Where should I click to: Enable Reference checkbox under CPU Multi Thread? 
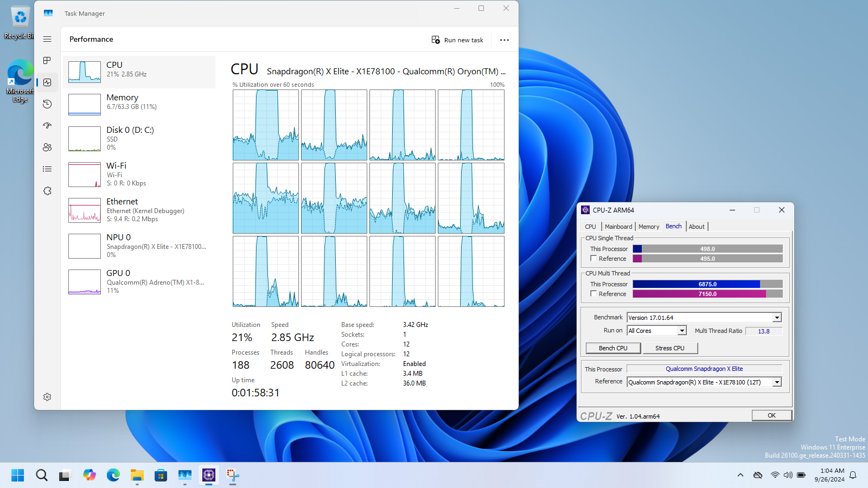tap(593, 294)
